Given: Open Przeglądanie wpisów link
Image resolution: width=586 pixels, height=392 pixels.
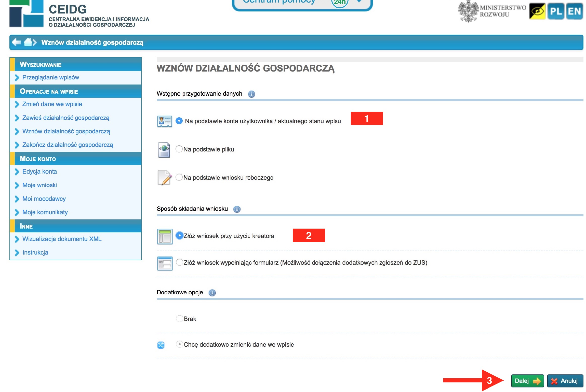Looking at the screenshot, I should point(51,77).
